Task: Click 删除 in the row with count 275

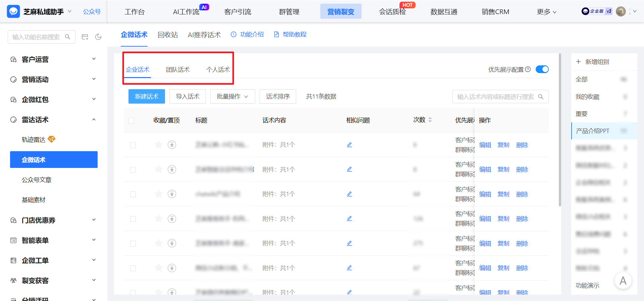Action: click(x=522, y=243)
